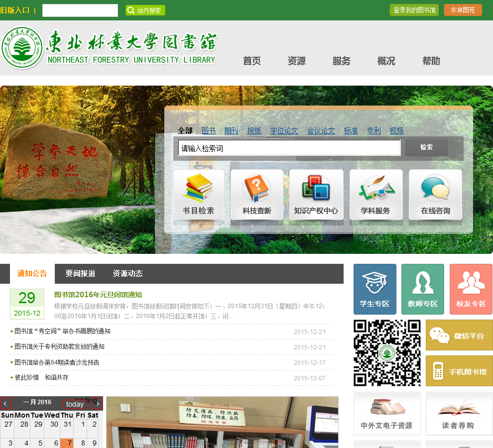Open the 图书馆2016年元旦闭馆通知 headline

[98, 295]
